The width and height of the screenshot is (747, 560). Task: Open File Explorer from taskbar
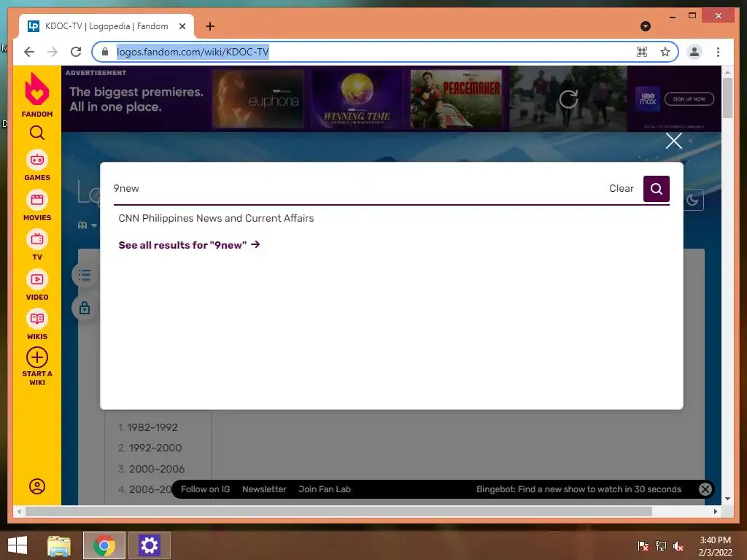coord(59,545)
